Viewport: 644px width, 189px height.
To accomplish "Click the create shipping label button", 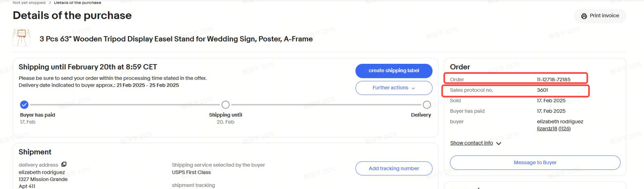I will point(394,71).
